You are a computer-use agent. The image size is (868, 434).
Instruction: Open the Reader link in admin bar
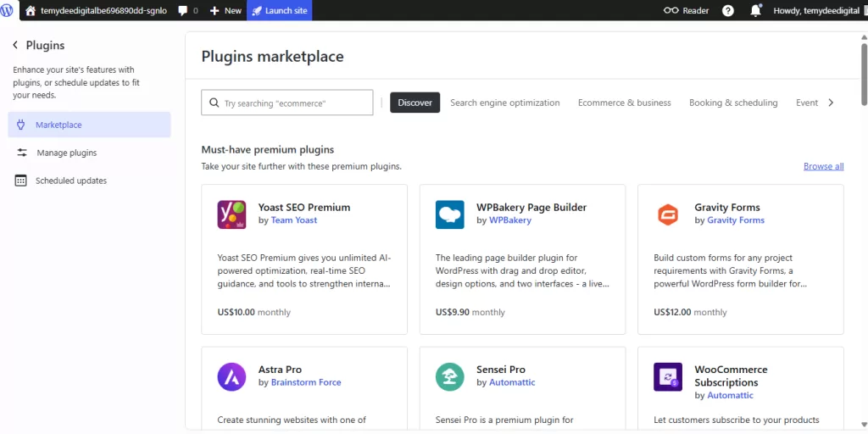pos(687,10)
